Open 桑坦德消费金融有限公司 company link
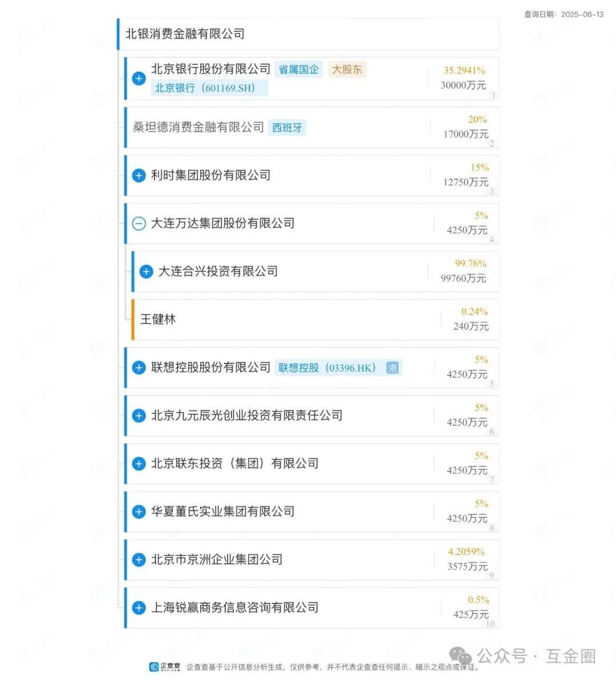 coord(198,127)
